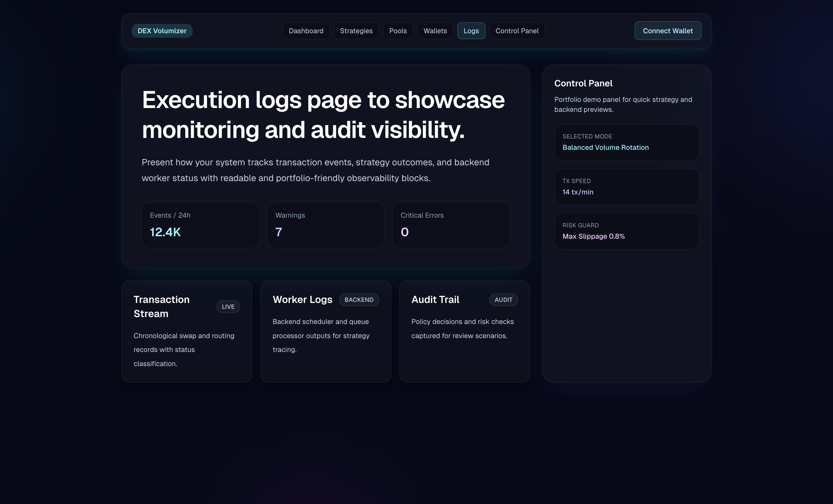Viewport: 833px width, 504px height.
Task: Open Control Panel nav tab
Action: (x=517, y=31)
